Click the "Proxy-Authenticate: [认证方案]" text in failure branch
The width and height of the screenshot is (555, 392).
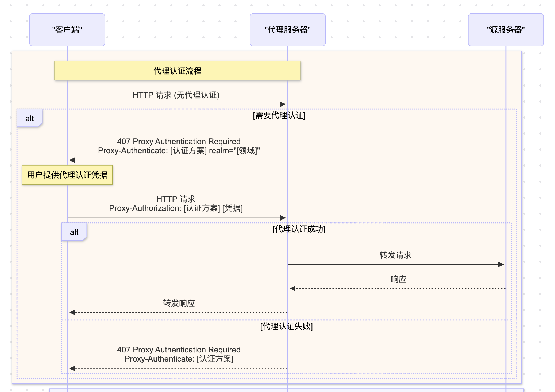tap(179, 359)
